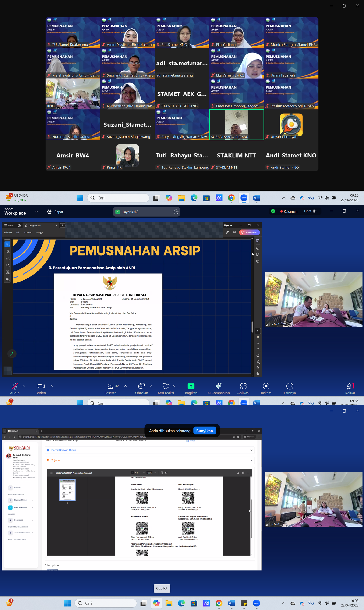Screen dimensions: 364x610
Task: Open AI Companion in Zoom toolbar
Action: 219,389
